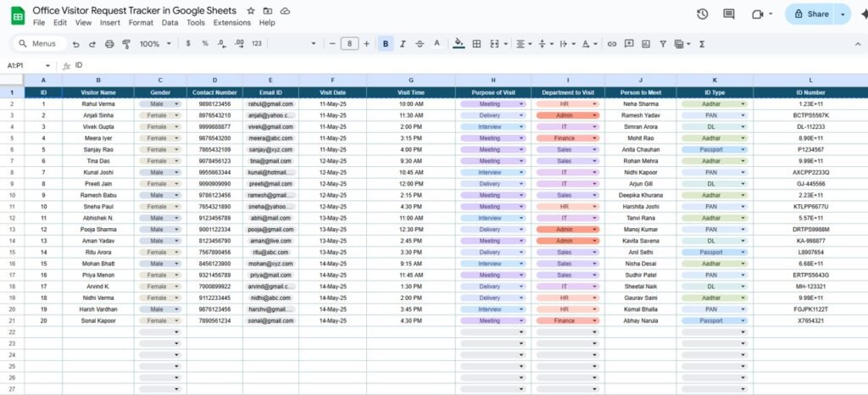Open the 123 more formats menu
The image size is (868, 395).
pos(256,43)
